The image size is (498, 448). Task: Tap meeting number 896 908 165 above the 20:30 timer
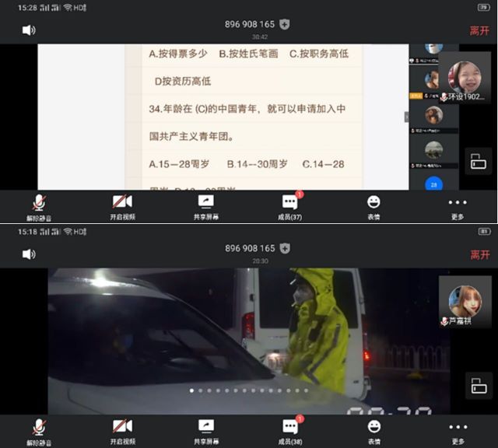[250, 248]
